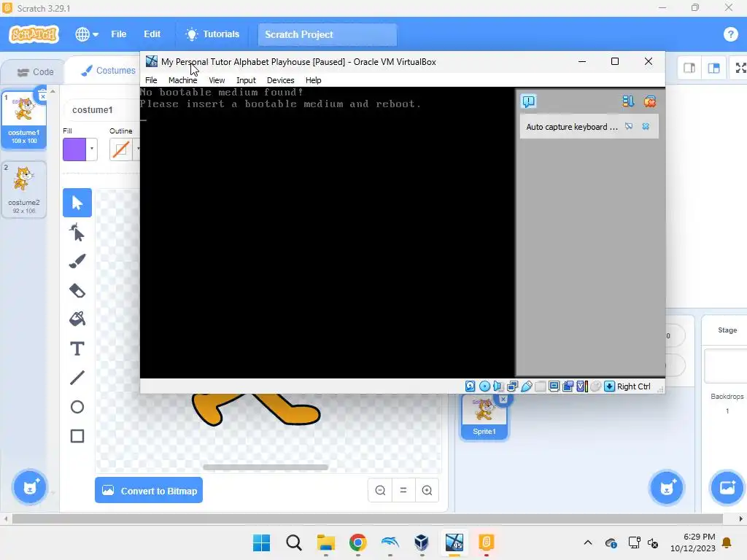Open the VirtualBox notification center icon
This screenshot has height=560, width=747.
[529, 101]
